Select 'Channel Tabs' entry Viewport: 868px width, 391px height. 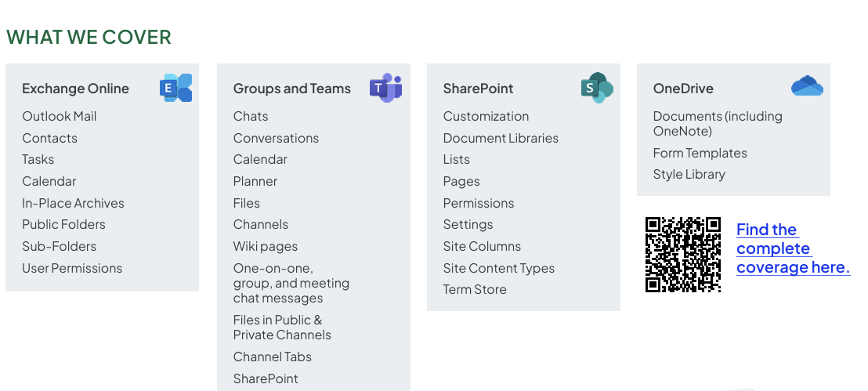coord(273,357)
